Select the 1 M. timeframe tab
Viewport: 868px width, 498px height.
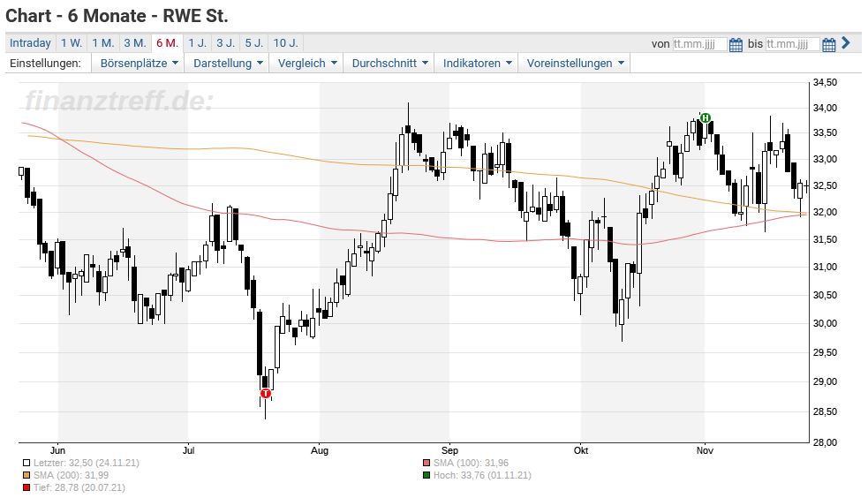pyautogui.click(x=103, y=43)
